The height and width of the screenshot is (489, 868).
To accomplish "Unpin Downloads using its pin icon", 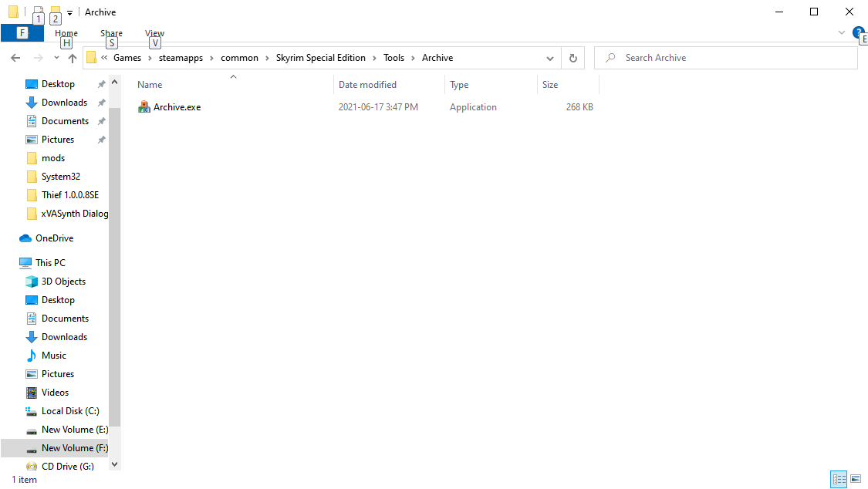I will tap(101, 103).
